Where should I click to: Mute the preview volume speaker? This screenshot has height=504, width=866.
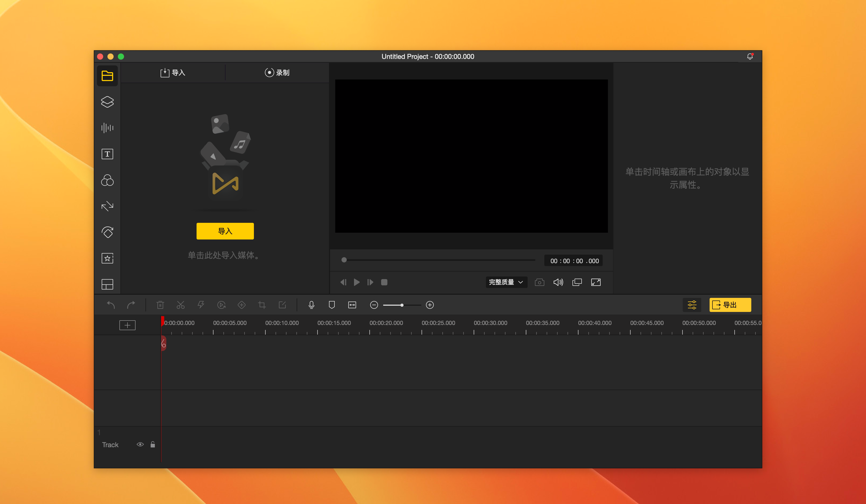coord(558,282)
